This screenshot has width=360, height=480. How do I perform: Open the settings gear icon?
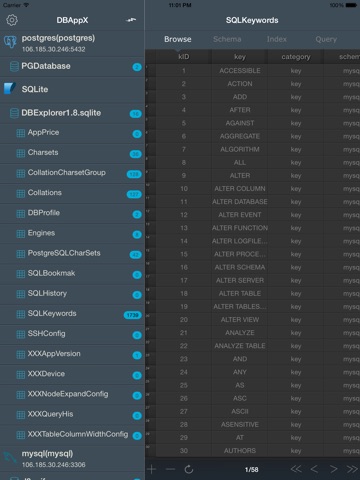[x=12, y=20]
